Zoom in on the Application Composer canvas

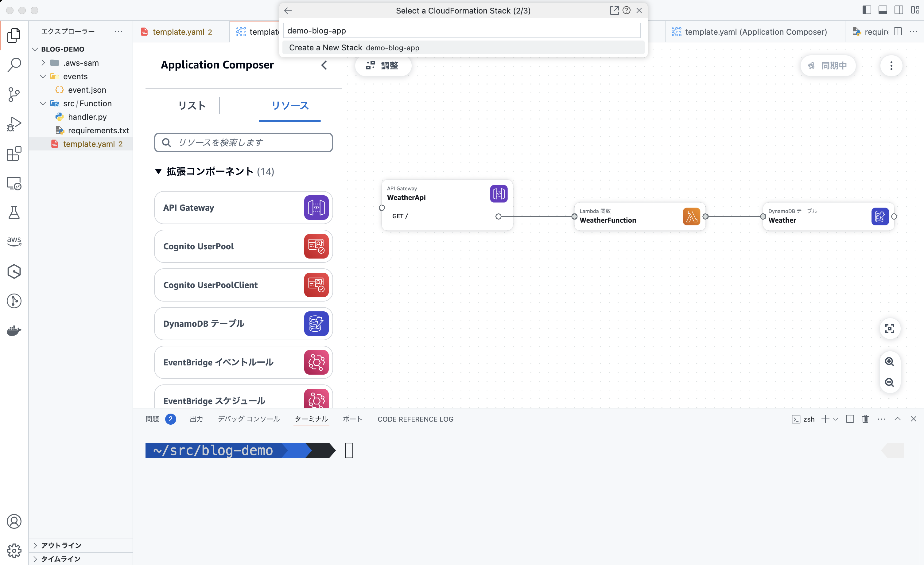(x=890, y=361)
